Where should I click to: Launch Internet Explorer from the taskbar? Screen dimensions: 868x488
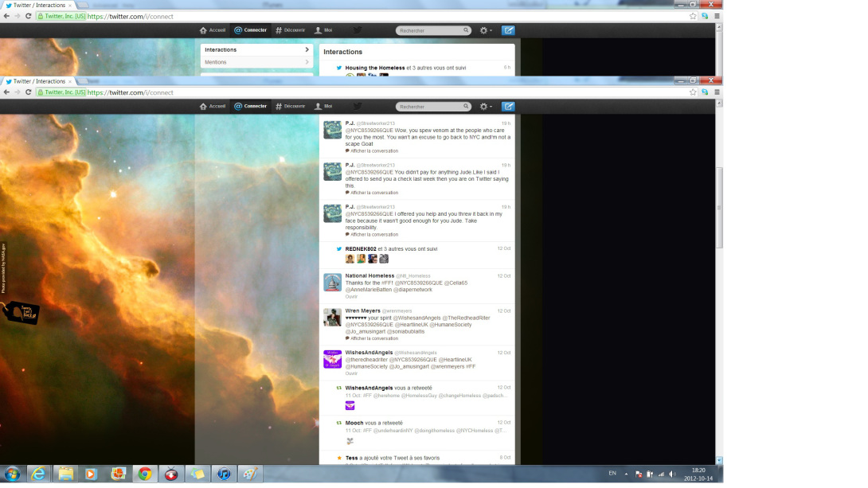click(38, 474)
